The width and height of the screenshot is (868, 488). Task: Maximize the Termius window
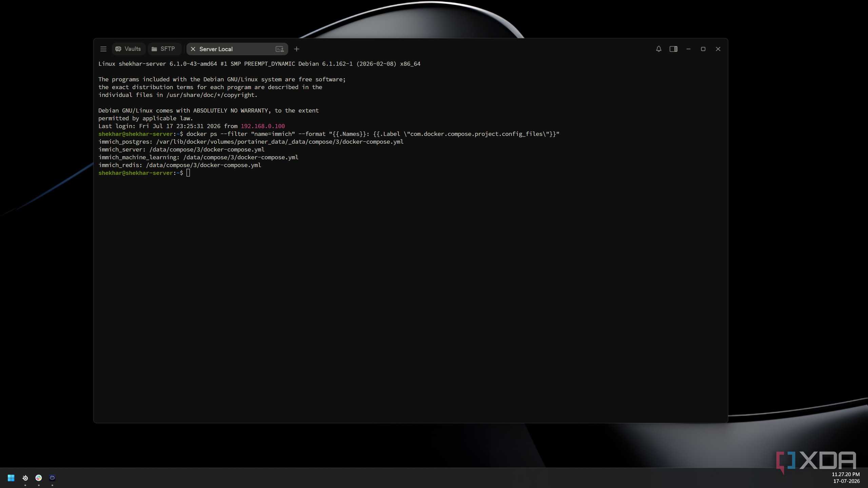pyautogui.click(x=703, y=49)
